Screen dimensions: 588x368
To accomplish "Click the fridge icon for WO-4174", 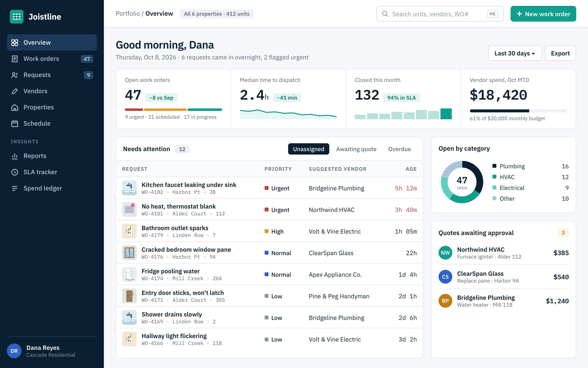I will [x=129, y=274].
